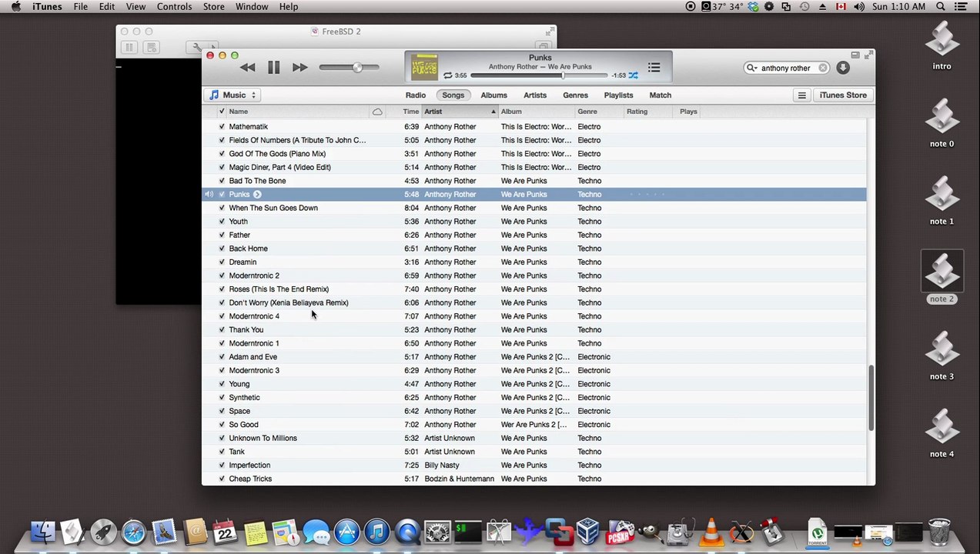
Task: Open the Controls menu
Action: pos(174,6)
